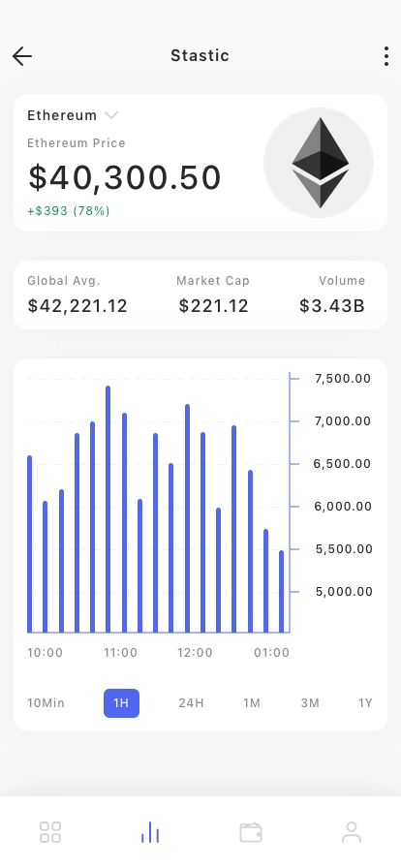The width and height of the screenshot is (401, 868).
Task: Click the Volume label
Action: click(x=342, y=281)
